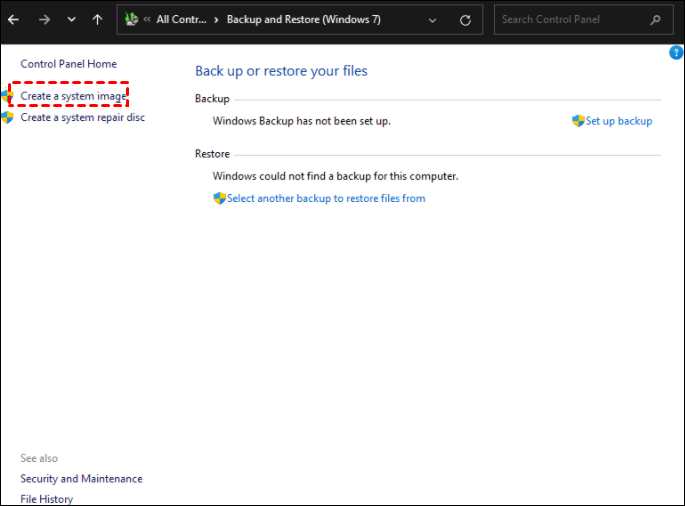Expand hidden breadcrumb path chevrons

pos(147,19)
